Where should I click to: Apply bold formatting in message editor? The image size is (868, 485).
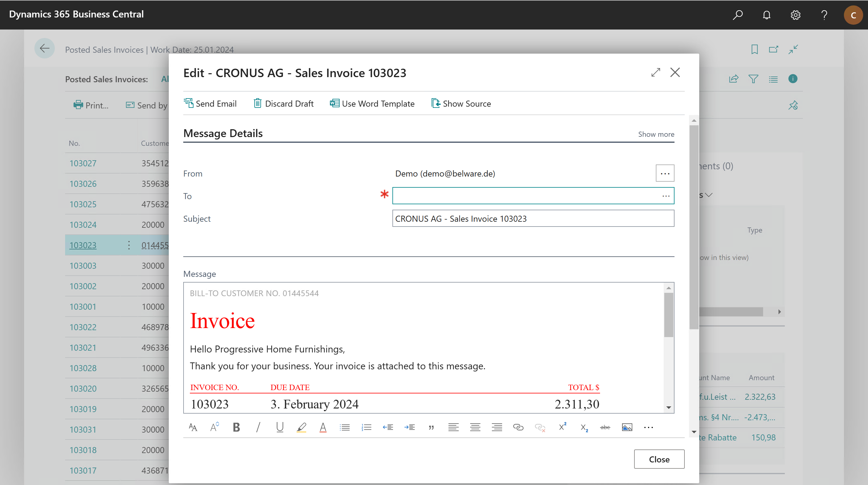(236, 427)
